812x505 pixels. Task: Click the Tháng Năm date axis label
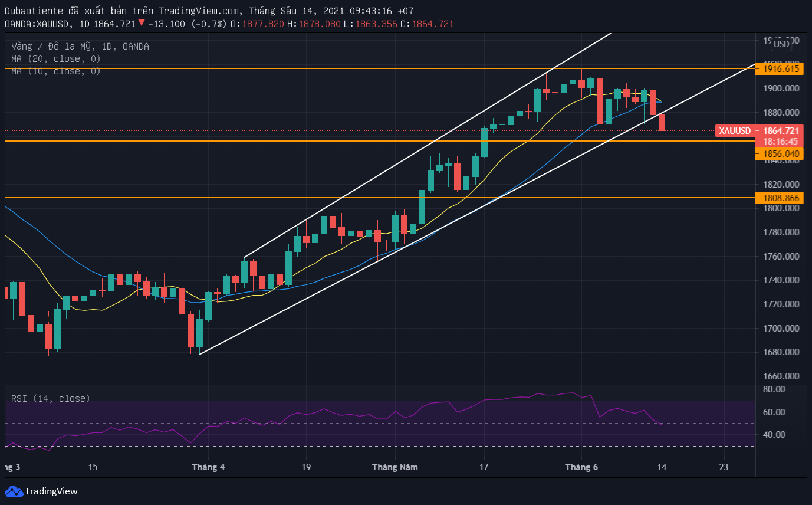(x=395, y=467)
